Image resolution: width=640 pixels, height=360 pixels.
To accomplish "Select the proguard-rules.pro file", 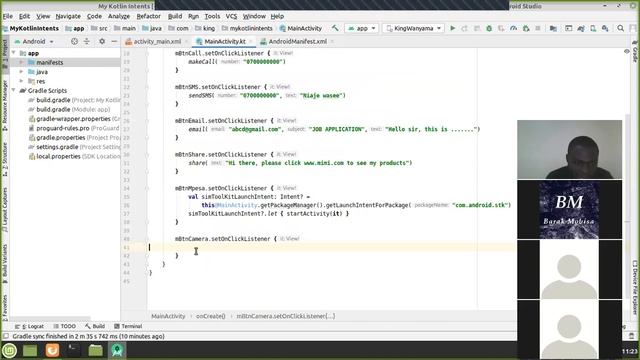I will coord(74,128).
